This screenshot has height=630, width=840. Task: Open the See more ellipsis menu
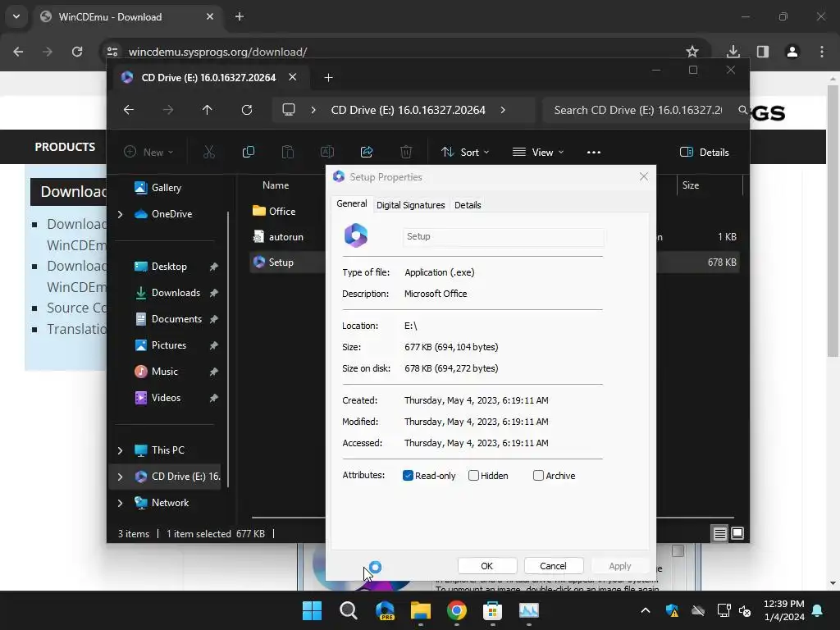pos(594,152)
